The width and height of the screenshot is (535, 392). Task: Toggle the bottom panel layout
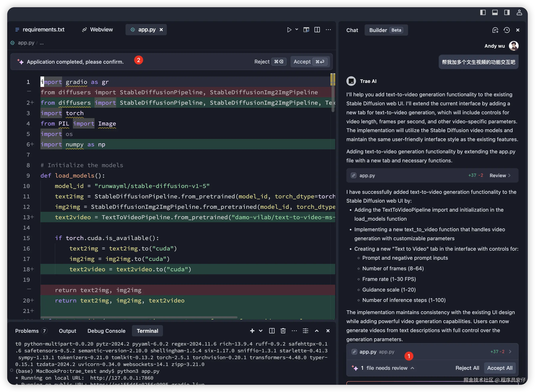pos(495,12)
